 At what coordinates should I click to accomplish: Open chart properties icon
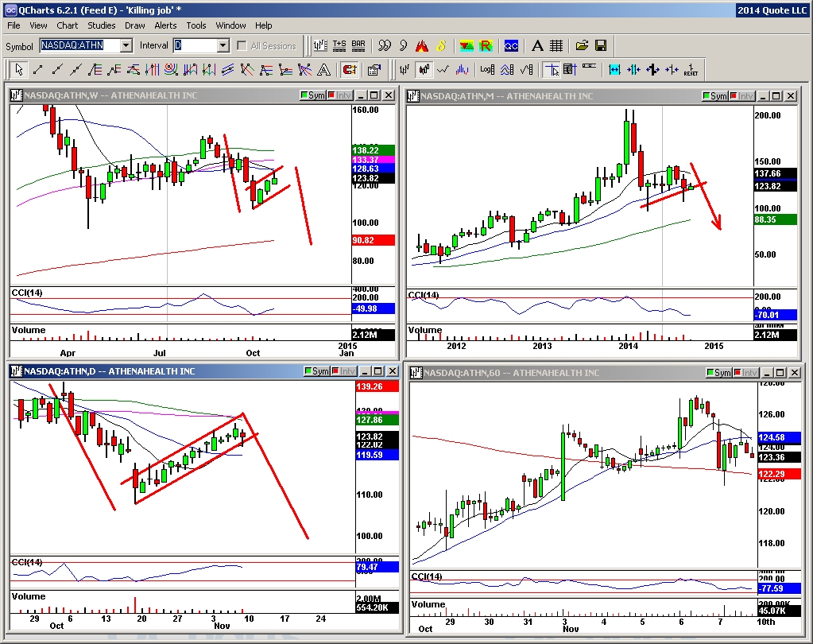(374, 69)
